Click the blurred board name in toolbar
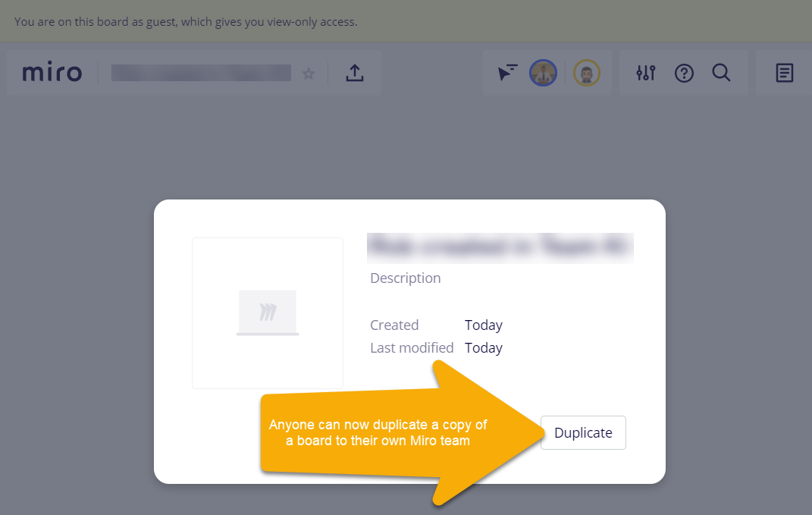 point(201,73)
